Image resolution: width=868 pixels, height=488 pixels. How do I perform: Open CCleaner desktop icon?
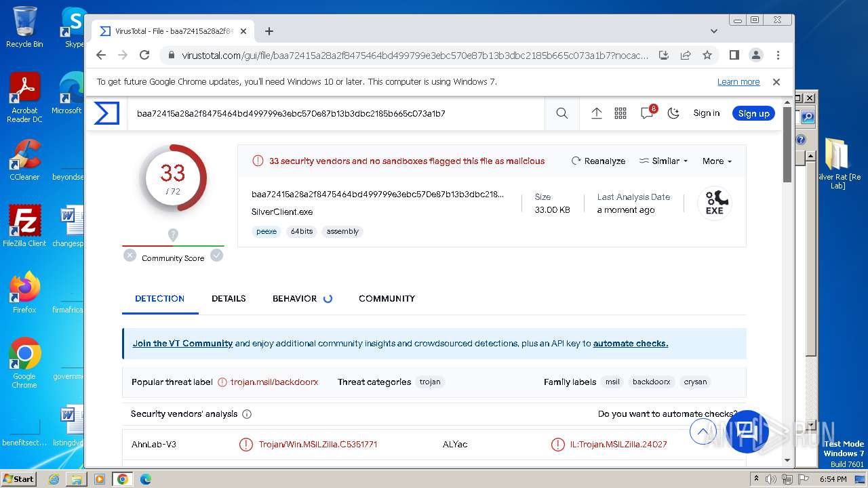click(24, 160)
